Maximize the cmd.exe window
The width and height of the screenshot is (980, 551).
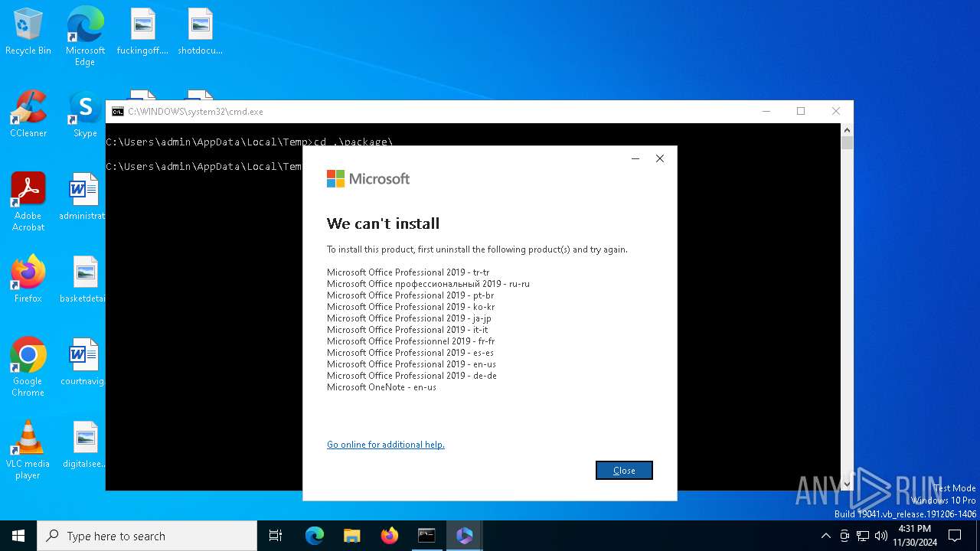(x=801, y=112)
